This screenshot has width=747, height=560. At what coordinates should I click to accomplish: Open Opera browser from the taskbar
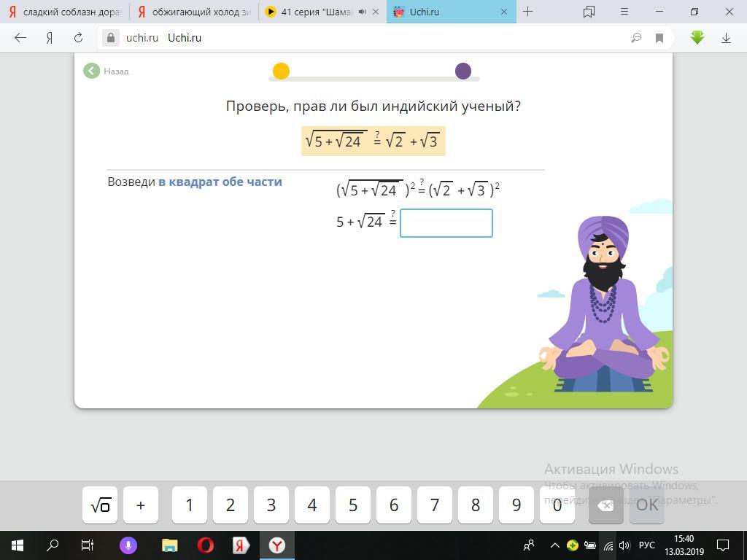205,545
